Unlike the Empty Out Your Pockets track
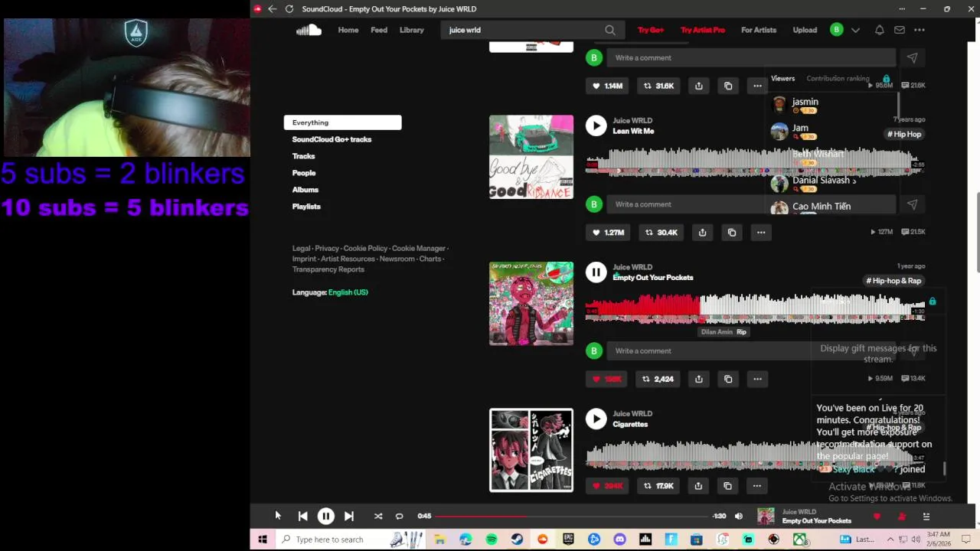 [x=606, y=379]
